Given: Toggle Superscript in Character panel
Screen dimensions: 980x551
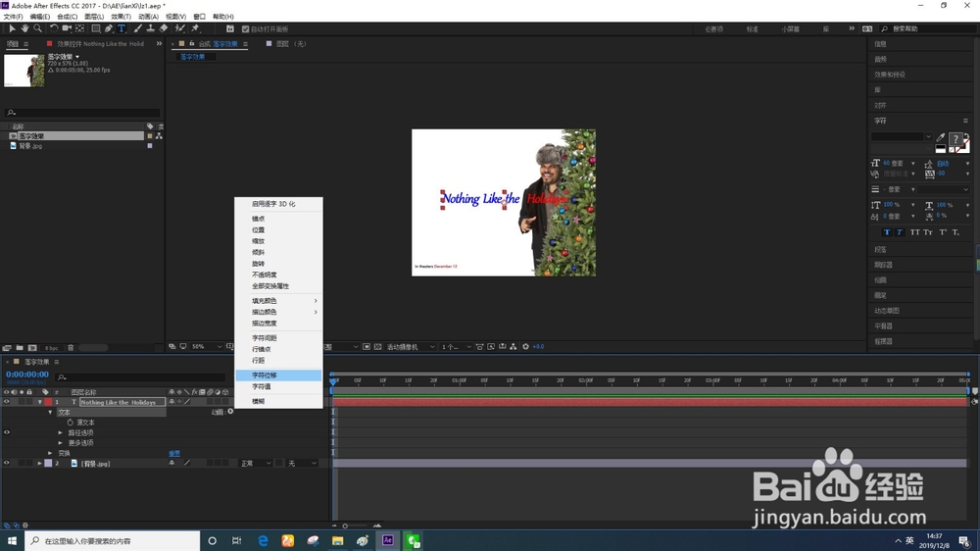Looking at the screenshot, I should point(943,232).
